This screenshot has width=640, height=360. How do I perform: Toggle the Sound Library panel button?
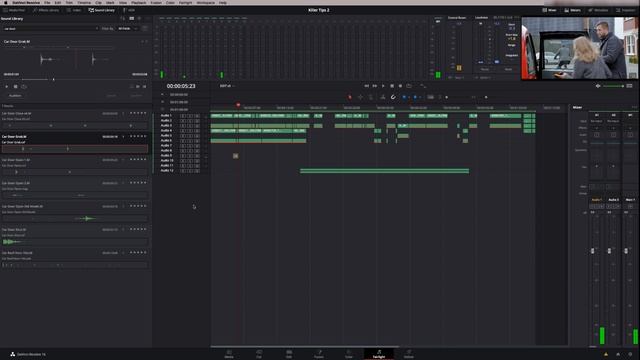pyautogui.click(x=102, y=10)
